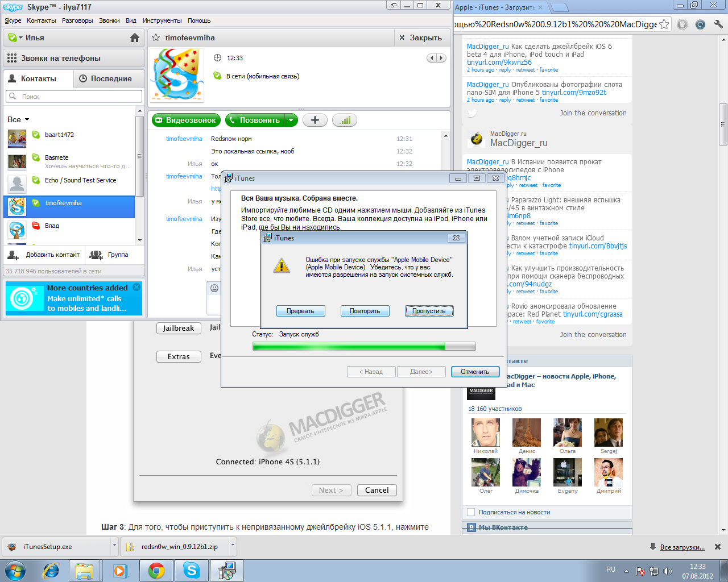Select contact Basmete
This screenshot has width=728, height=582.
coord(69,161)
